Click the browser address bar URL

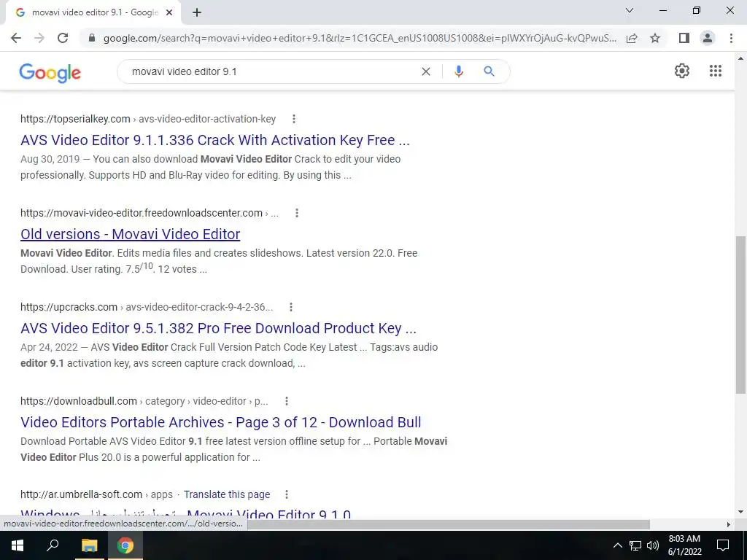click(360, 38)
